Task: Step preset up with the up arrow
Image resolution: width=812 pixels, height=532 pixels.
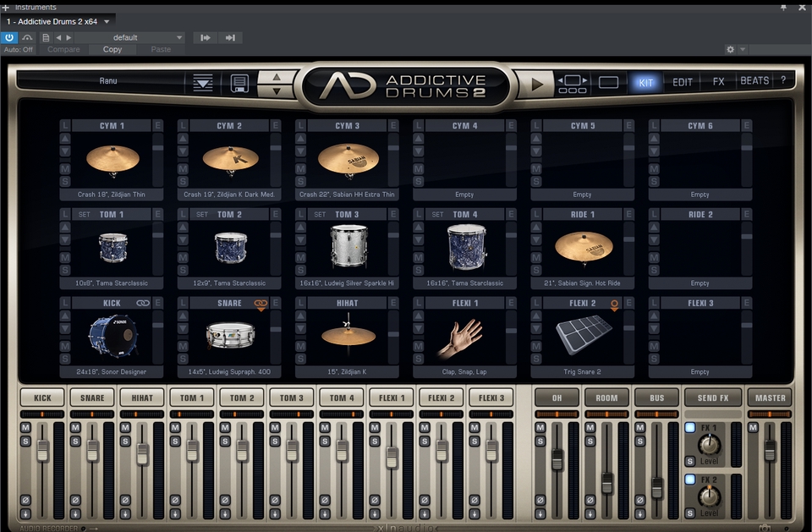Action: point(277,77)
